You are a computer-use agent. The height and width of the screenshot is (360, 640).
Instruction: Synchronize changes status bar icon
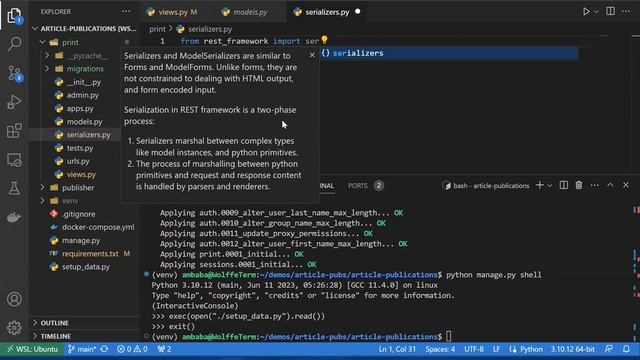coord(104,349)
